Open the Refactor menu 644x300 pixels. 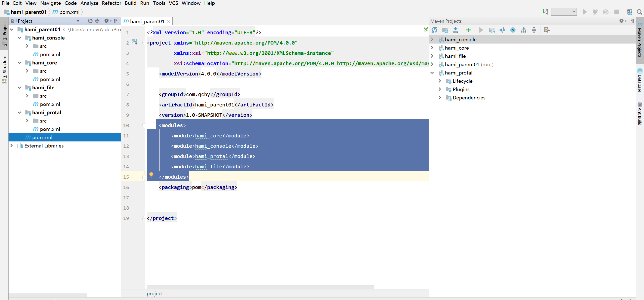111,3
